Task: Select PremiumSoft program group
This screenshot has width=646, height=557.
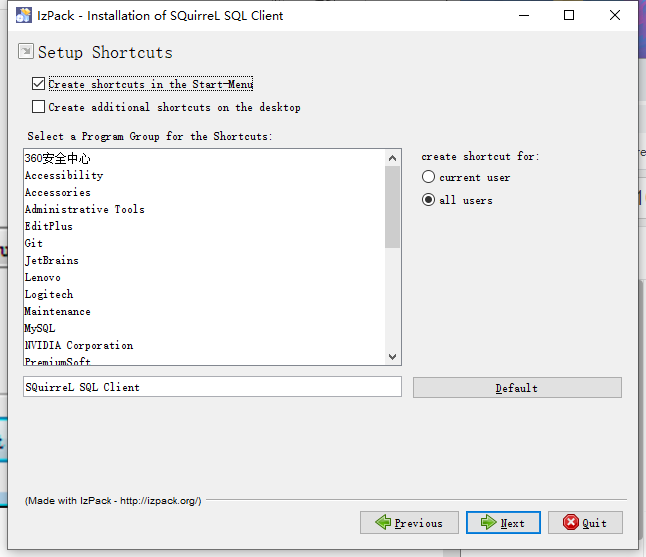Action: 204,360
